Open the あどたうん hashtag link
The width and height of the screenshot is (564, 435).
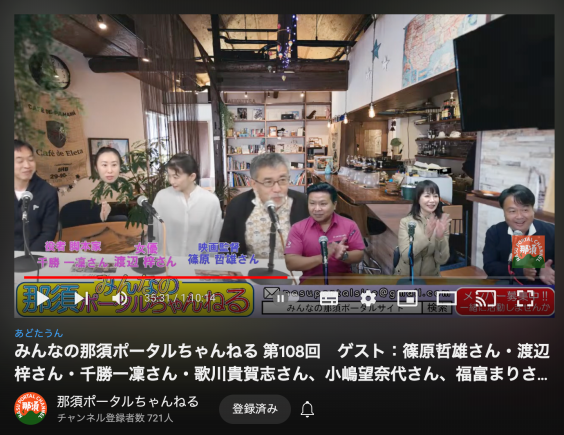coord(39,333)
